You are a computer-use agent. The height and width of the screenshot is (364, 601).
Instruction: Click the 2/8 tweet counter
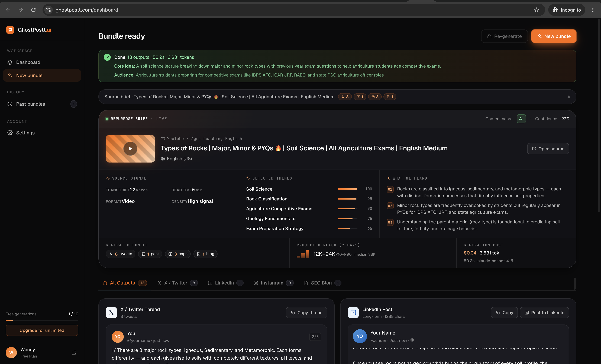[315, 337]
